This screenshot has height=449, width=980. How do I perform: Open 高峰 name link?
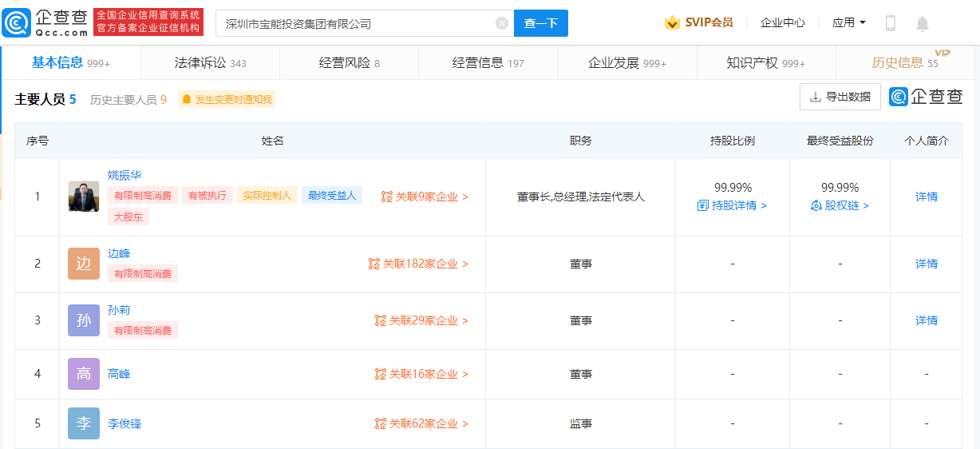[119, 374]
